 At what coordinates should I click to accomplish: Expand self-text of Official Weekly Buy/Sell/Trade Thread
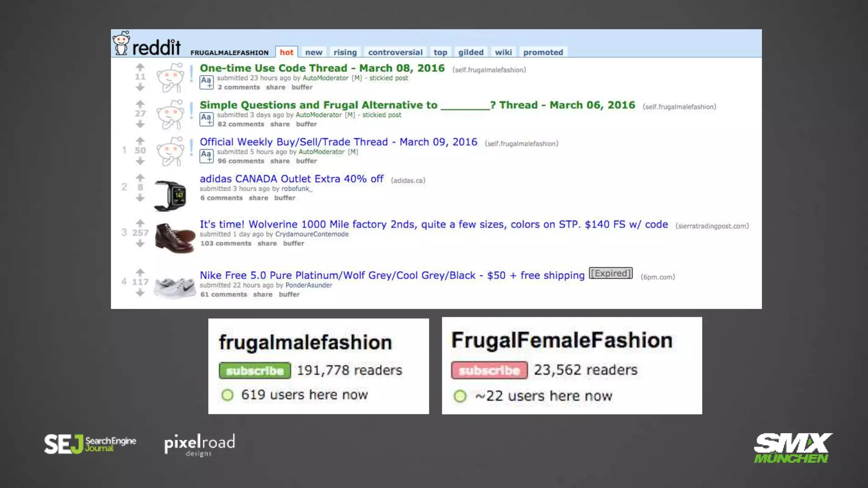click(x=206, y=156)
